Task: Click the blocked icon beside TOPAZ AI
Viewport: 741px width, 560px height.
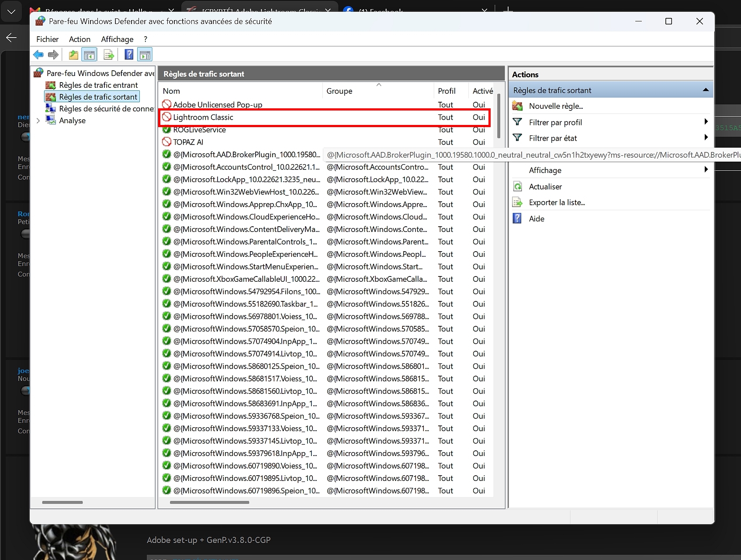Action: point(166,142)
